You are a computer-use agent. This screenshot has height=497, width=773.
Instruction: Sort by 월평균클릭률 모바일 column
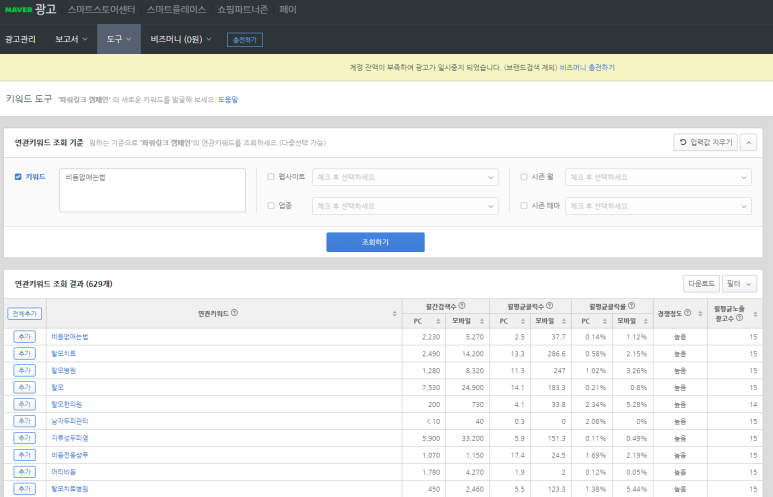(645, 321)
